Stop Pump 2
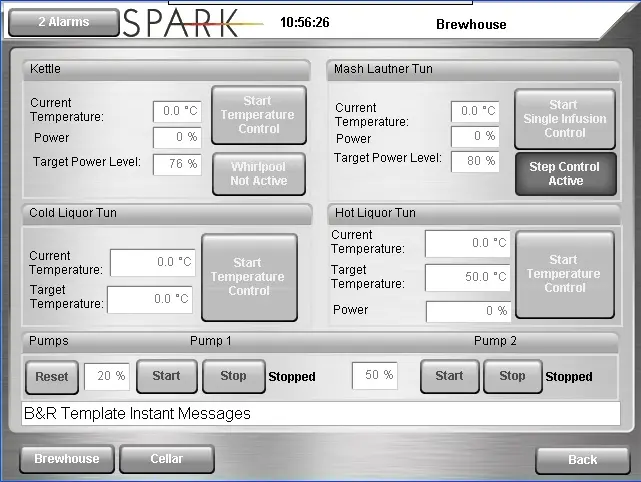This screenshot has height=482, width=641. pyautogui.click(x=512, y=376)
